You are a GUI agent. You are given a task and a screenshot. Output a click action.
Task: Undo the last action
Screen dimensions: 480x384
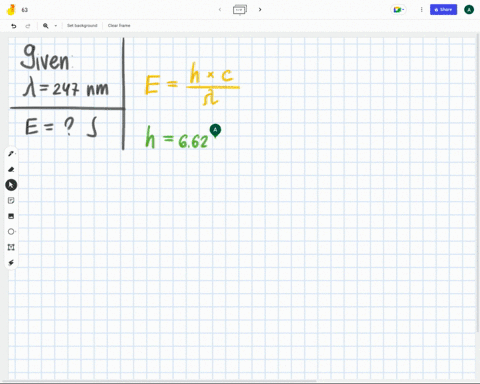click(x=14, y=26)
